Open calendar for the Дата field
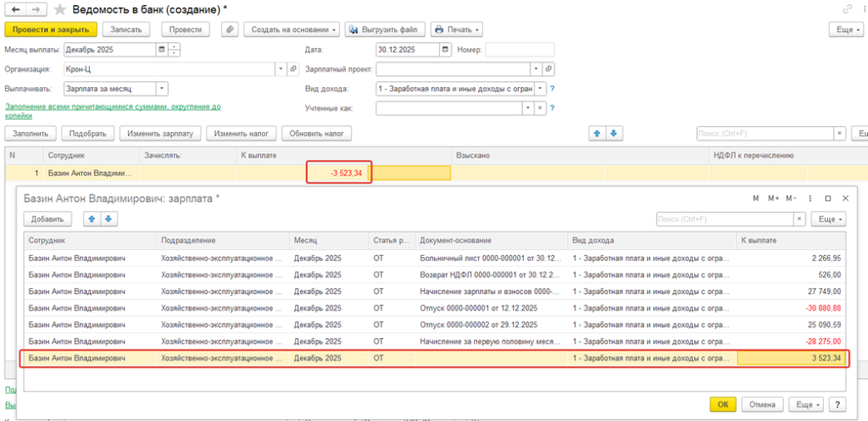Screen dimensions: 868x421 pyautogui.click(x=446, y=50)
